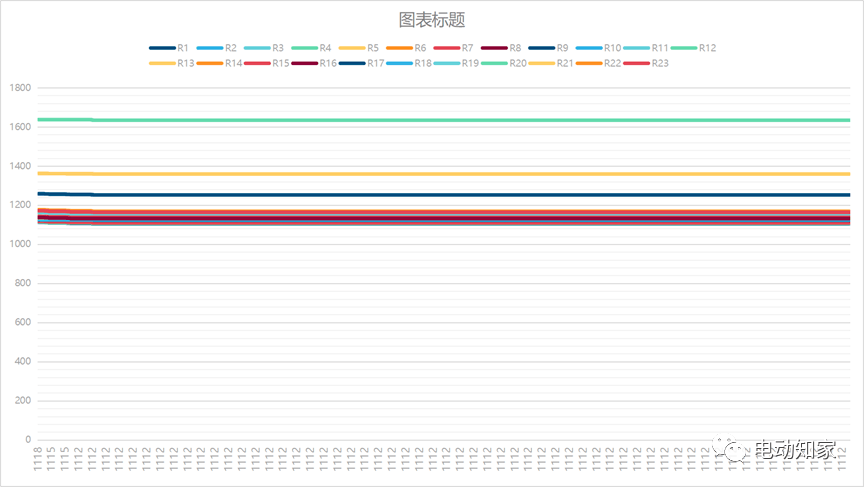This screenshot has width=864, height=487.
Task: Select the y-axis label 1400
Action: (20, 166)
